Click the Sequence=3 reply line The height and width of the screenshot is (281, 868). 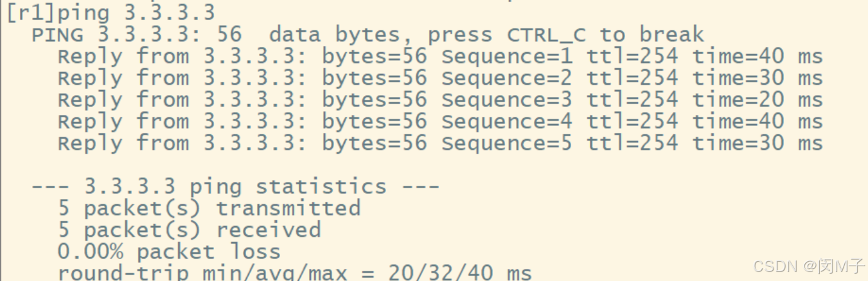(x=440, y=100)
